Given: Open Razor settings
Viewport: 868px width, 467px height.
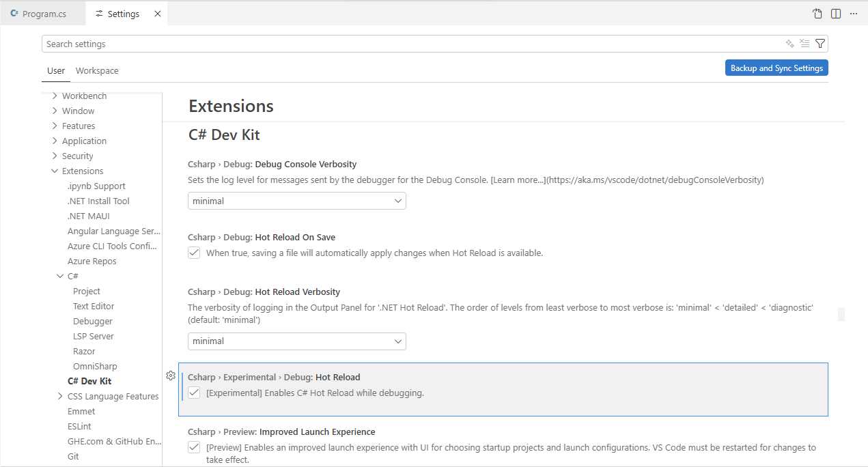Looking at the screenshot, I should point(84,351).
